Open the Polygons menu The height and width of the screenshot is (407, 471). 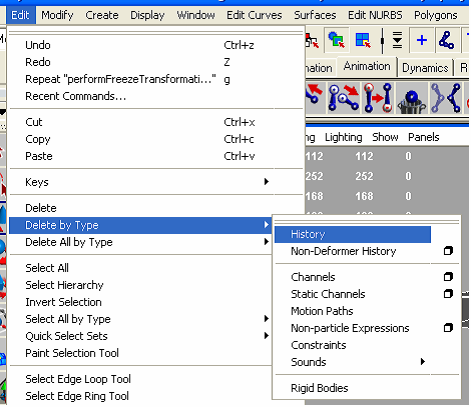(435, 15)
